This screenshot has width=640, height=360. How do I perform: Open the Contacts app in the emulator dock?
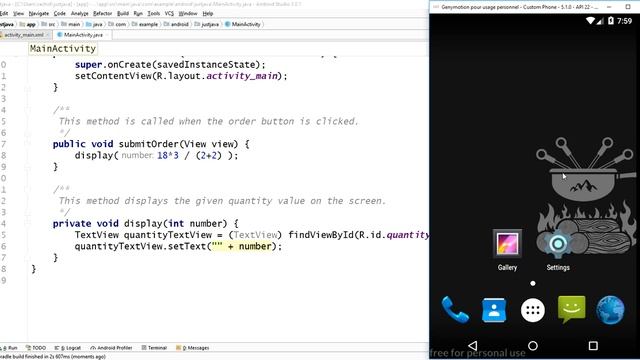click(x=494, y=310)
